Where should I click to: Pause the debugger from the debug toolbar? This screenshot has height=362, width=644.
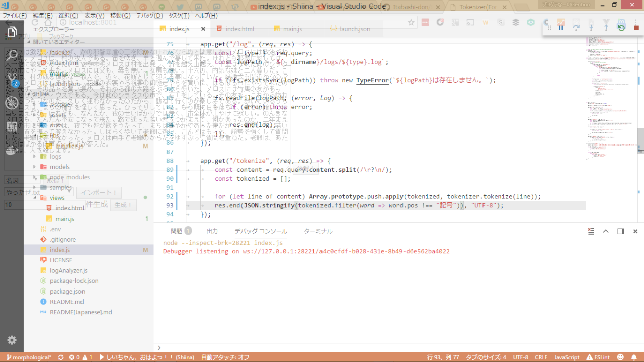point(561,28)
